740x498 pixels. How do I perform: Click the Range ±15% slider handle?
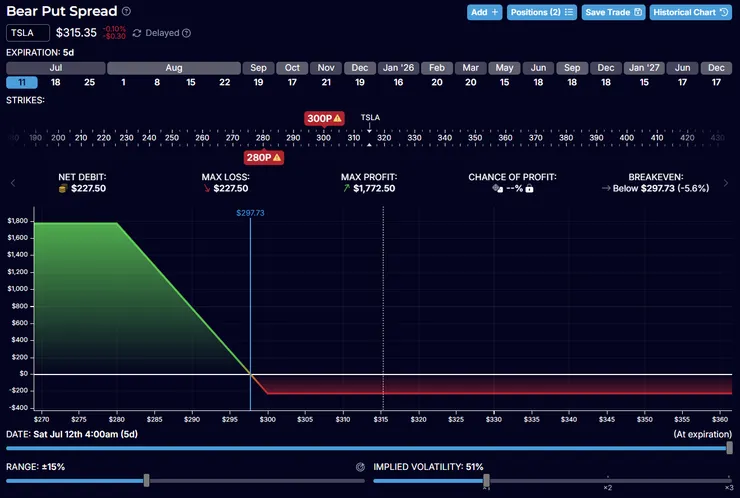pos(146,481)
